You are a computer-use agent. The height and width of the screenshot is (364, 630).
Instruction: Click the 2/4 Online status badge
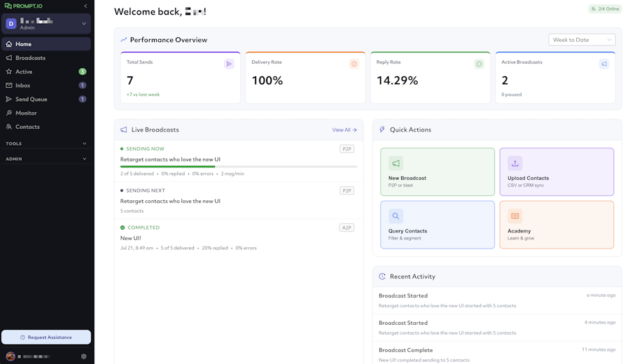605,9
